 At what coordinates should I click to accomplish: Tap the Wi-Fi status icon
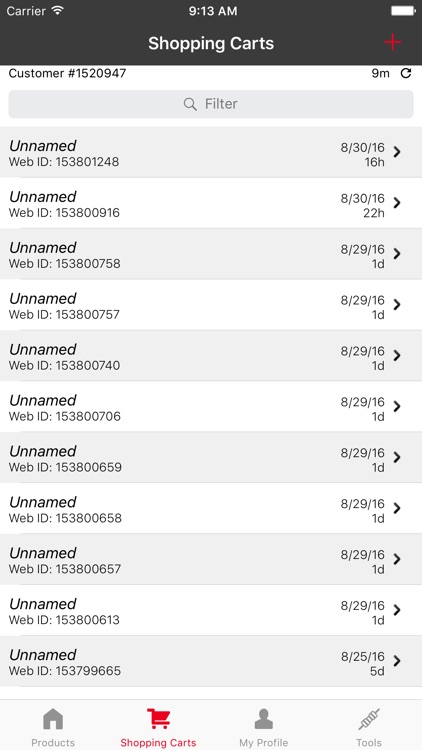(58, 11)
